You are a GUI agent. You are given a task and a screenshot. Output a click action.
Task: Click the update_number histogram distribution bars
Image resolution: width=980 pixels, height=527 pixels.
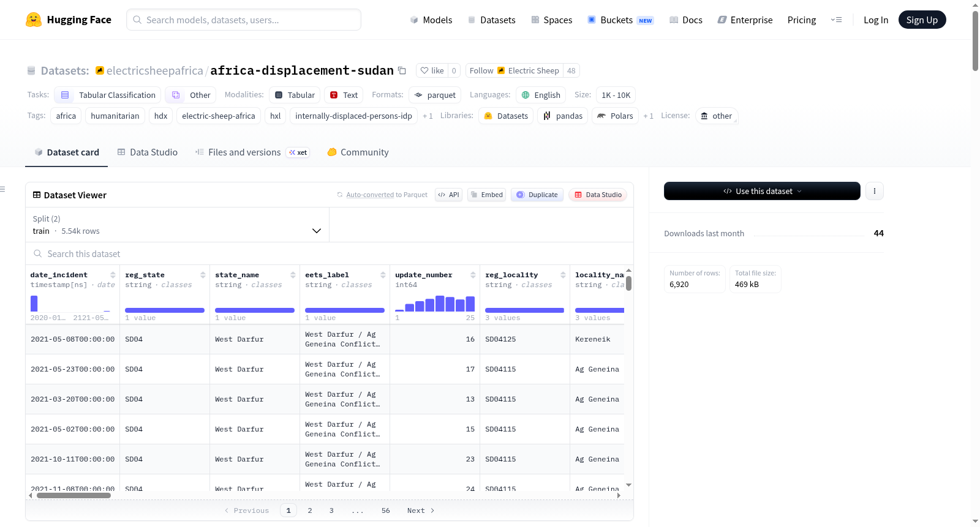(x=435, y=303)
